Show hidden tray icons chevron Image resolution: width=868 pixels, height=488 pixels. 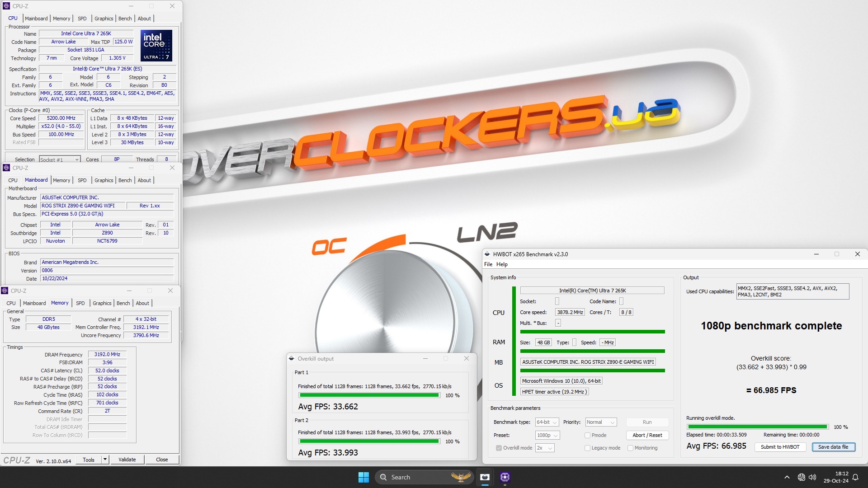787,477
